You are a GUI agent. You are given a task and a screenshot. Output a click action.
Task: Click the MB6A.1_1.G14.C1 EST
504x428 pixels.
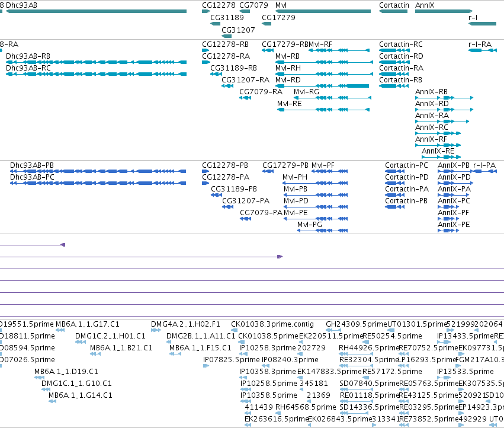52,401
